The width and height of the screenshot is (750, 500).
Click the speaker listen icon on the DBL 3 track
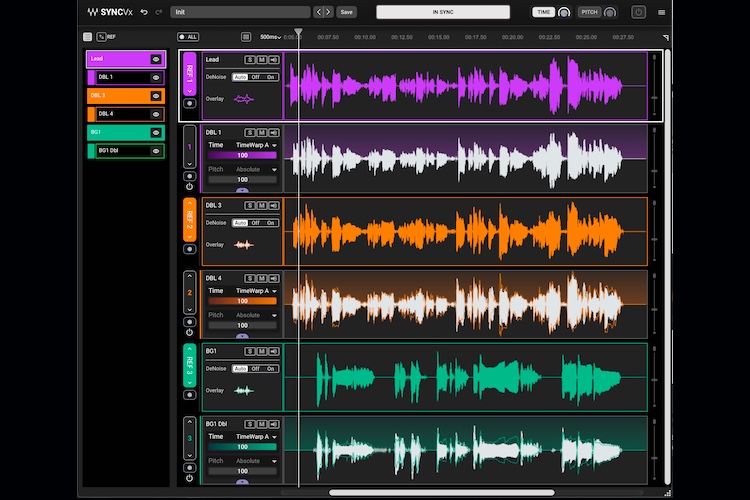coord(274,205)
